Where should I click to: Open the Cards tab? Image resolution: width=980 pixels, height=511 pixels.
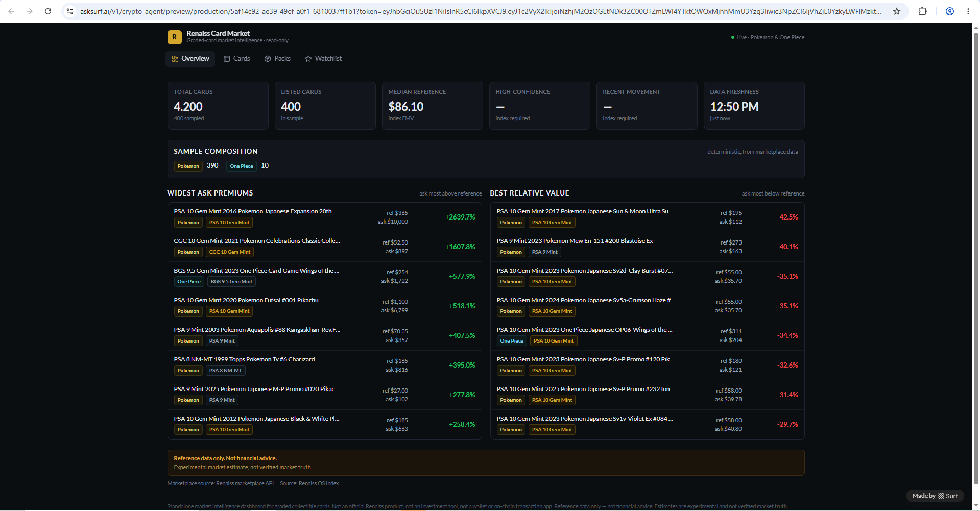[237, 59]
